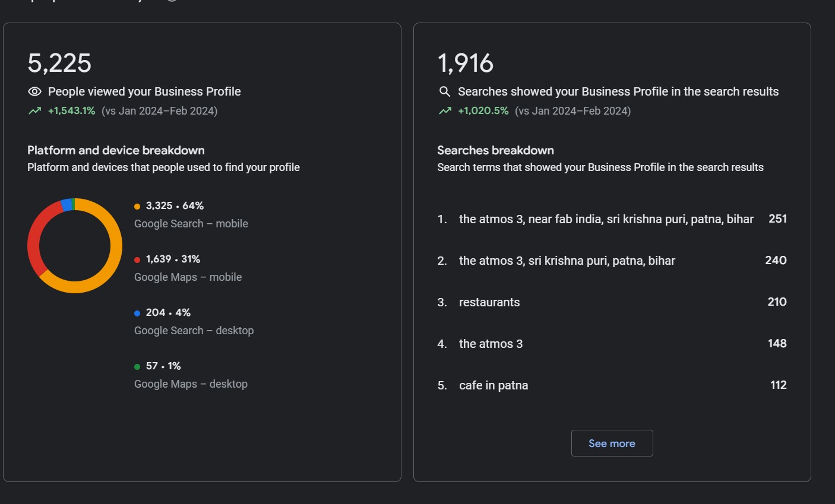The height and width of the screenshot is (504, 835).
Task: Select 'the atmos 3' search term entry
Action: coord(491,344)
